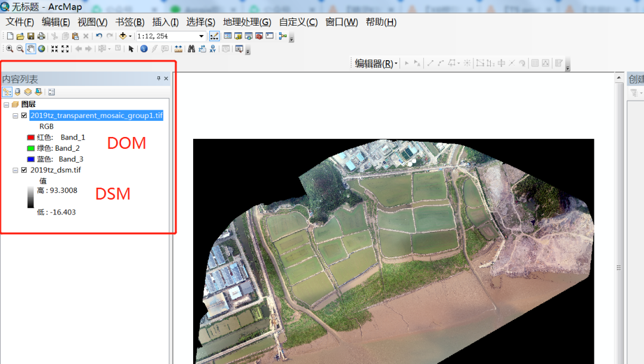Open the Find binoculars tool
Image resolution: width=644 pixels, height=364 pixels.
point(191,49)
